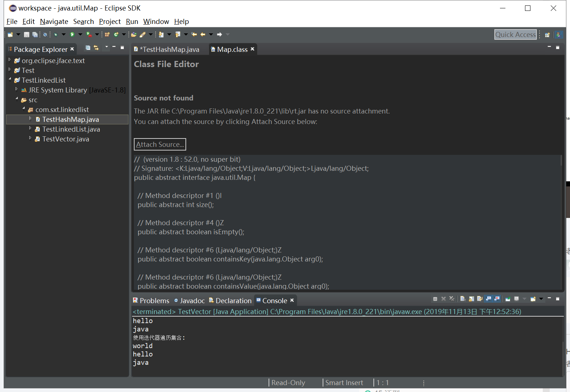Click Remove All Terminated Launches icon
The width and height of the screenshot is (570, 392).
(x=452, y=299)
